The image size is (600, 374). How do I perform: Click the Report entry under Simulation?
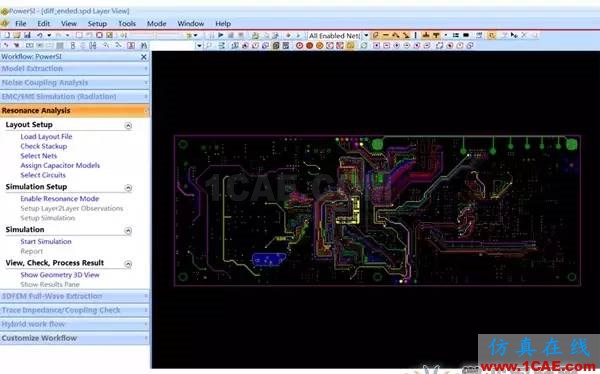pyautogui.click(x=31, y=251)
